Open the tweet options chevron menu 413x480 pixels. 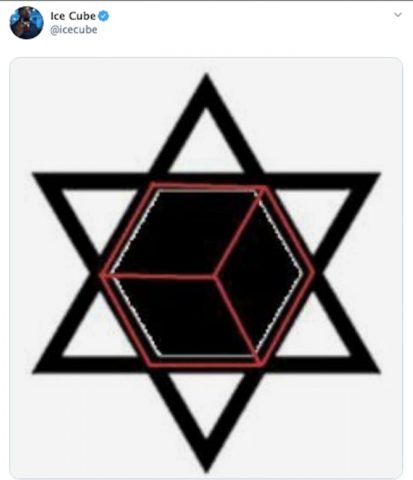click(x=398, y=15)
